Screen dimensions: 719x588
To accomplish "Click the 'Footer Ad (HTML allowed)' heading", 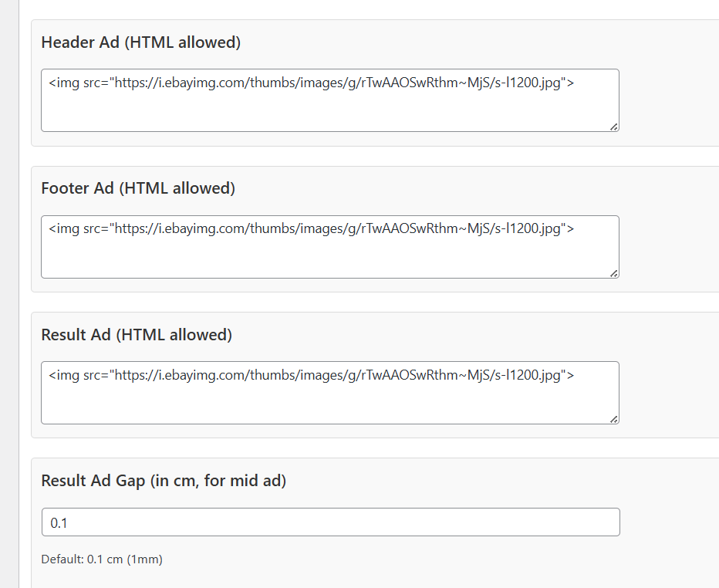I will tap(137, 188).
